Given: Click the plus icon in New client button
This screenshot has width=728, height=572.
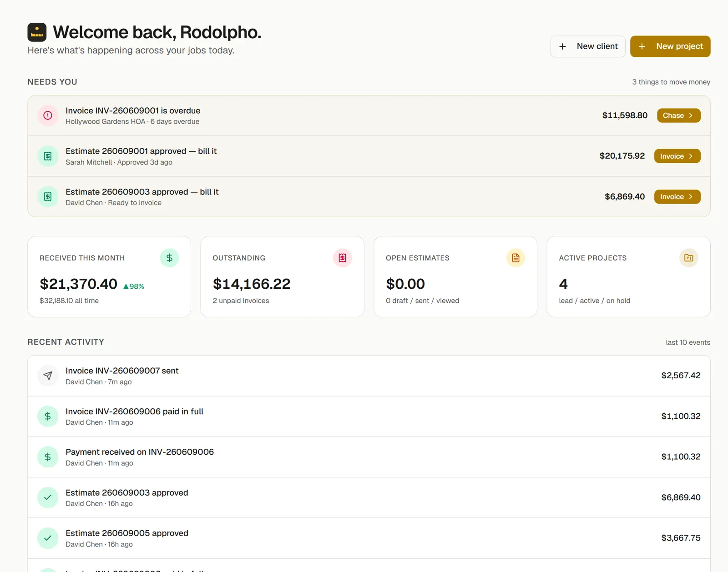Looking at the screenshot, I should click(x=562, y=46).
